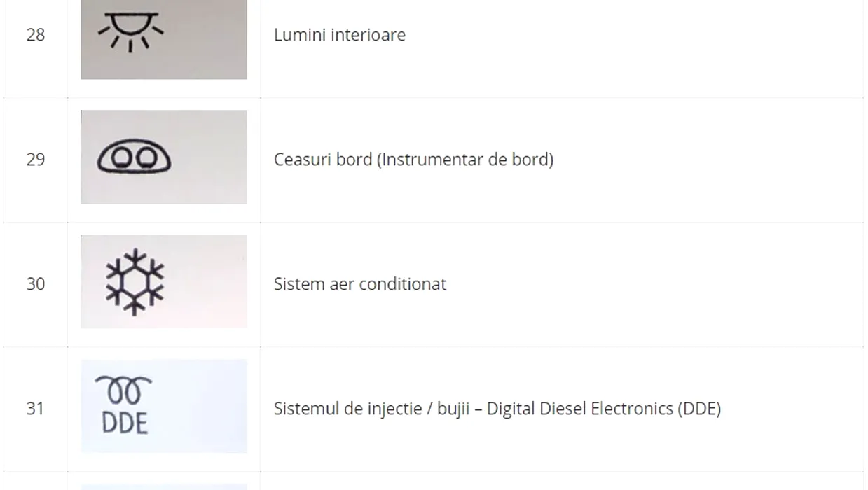The height and width of the screenshot is (490, 868).
Task: Select row number 28
Action: (x=36, y=35)
